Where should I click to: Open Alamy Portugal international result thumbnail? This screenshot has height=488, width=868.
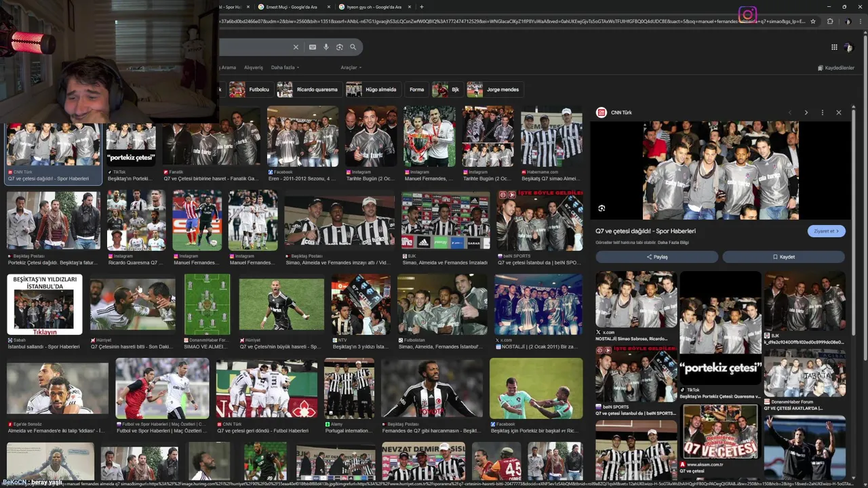pyautogui.click(x=349, y=388)
